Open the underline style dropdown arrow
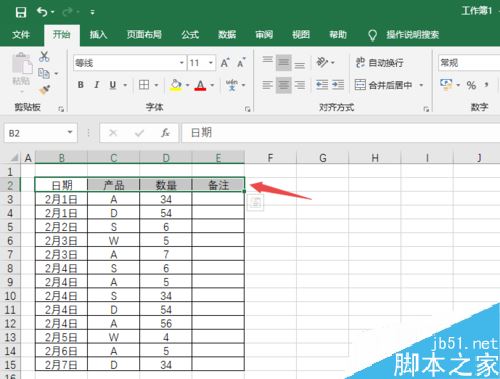This screenshot has width=500, height=379. click(125, 85)
